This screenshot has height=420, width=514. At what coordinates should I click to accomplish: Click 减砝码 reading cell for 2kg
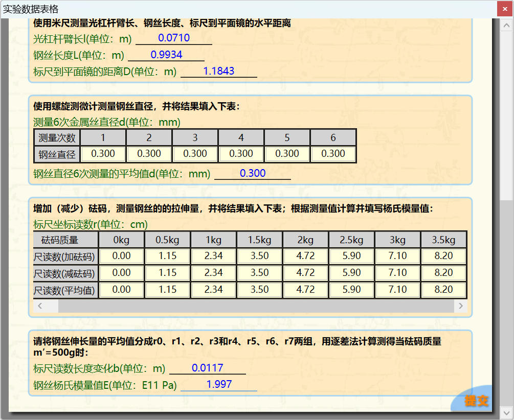pos(306,273)
